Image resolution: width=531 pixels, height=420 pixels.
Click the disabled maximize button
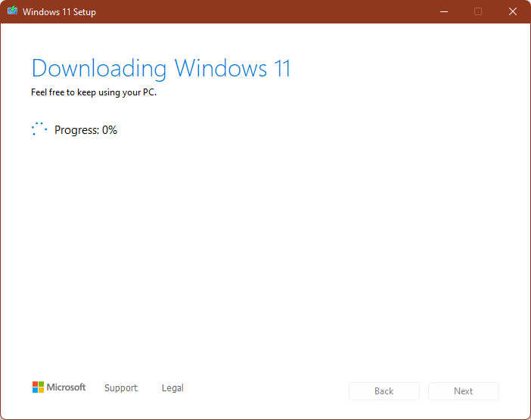tap(478, 11)
